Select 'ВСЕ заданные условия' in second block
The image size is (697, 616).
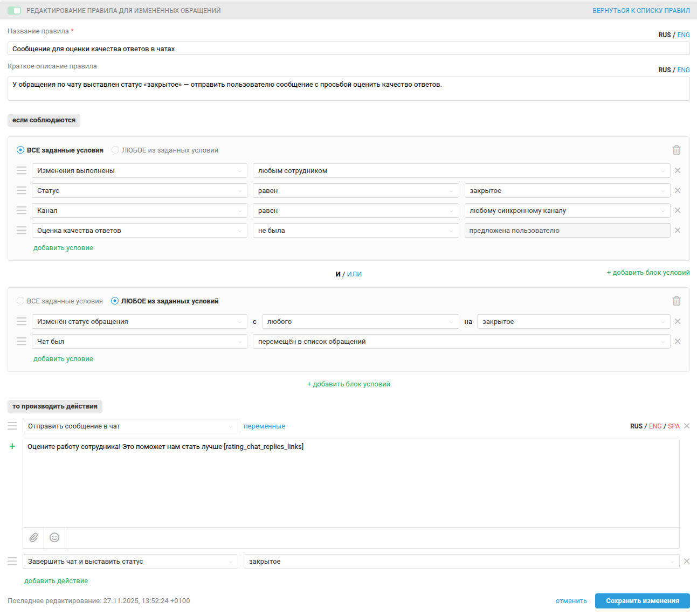click(x=20, y=301)
